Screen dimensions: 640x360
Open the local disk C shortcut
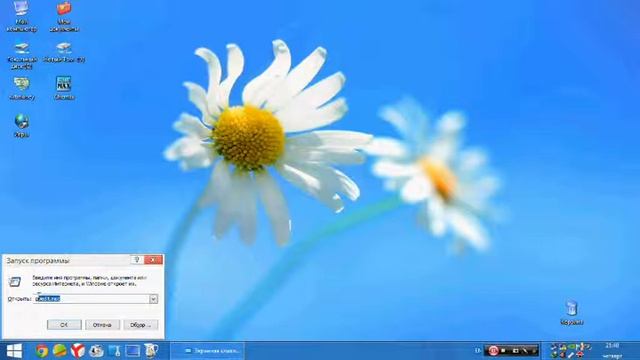(x=22, y=56)
